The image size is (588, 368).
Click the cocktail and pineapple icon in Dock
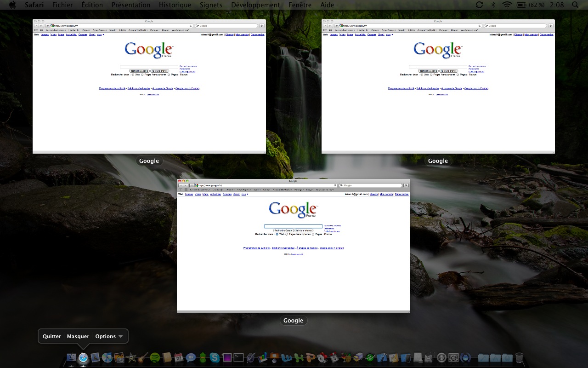point(345,357)
